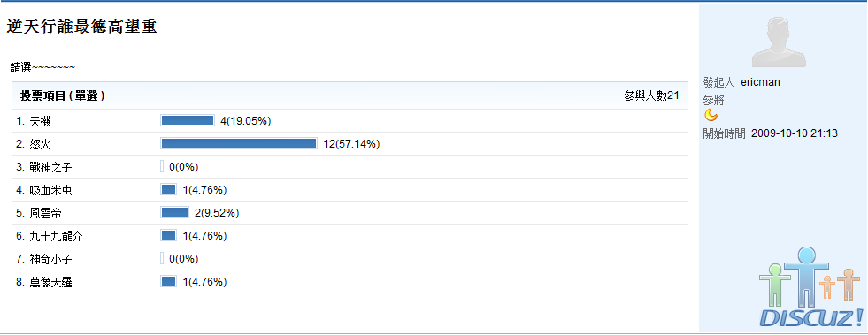Screen dimensions: 868x335
Task: Select poll option 吸血米虫
Action: [x=44, y=190]
